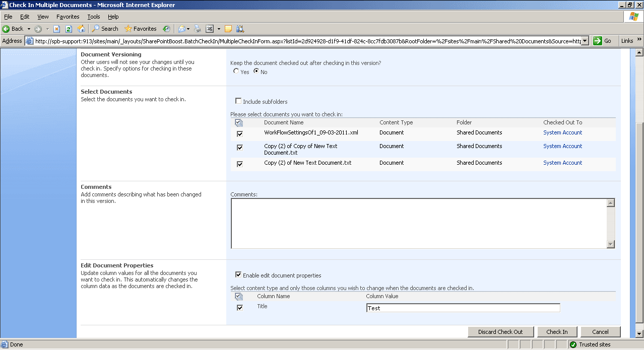Viewport: 644px width, 350px height.
Task: Click the page scrollbar down arrow
Action: [x=639, y=334]
